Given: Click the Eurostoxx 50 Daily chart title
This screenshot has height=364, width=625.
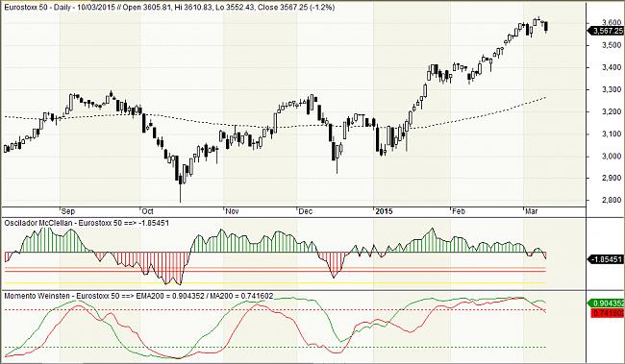Looking at the screenshot, I should click(169, 8).
